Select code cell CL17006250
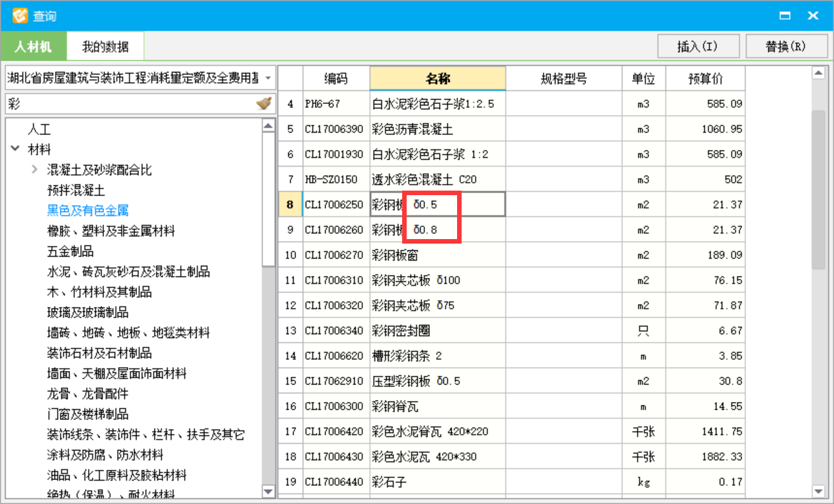The height and width of the screenshot is (504, 834). (x=336, y=205)
